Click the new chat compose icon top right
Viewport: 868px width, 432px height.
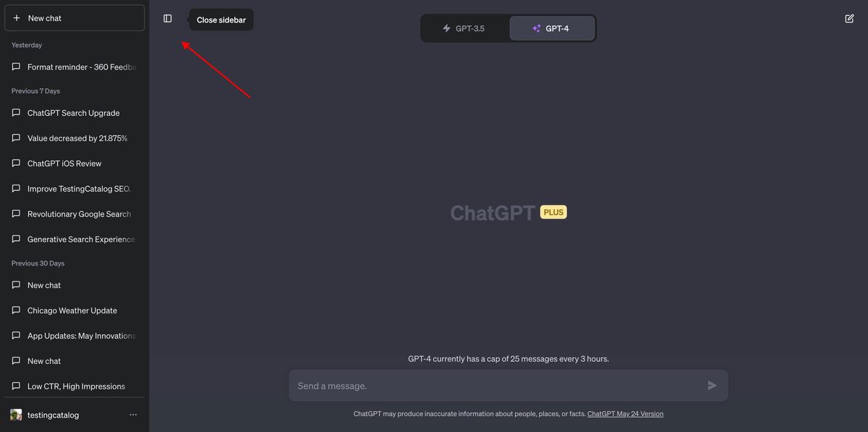click(x=849, y=19)
